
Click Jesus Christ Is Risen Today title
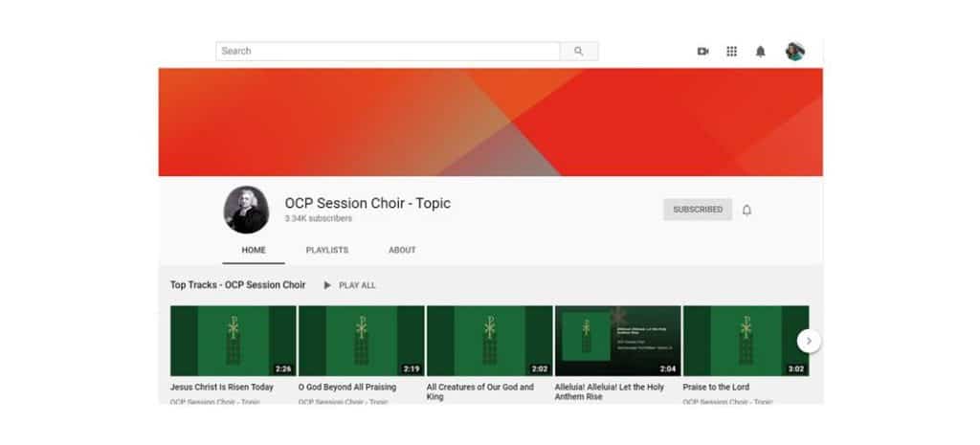[222, 388]
